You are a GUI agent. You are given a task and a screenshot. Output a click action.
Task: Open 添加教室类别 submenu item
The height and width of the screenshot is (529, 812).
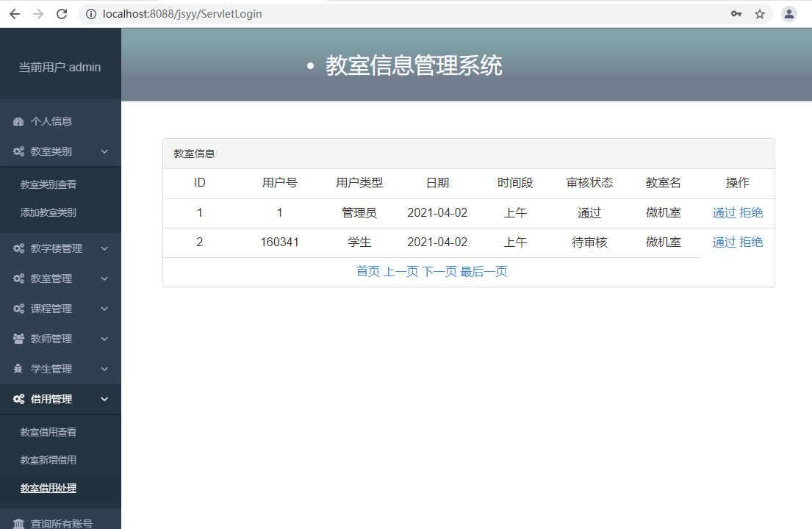[48, 212]
